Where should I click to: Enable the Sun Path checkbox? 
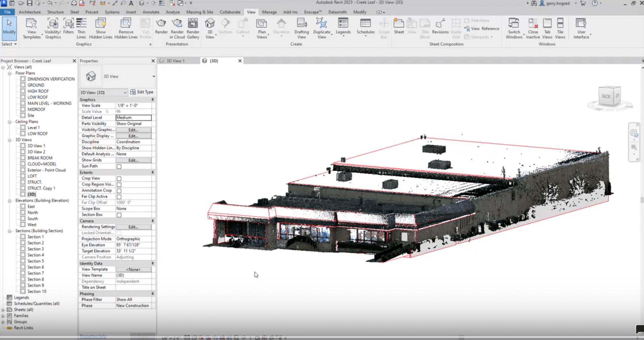click(119, 166)
